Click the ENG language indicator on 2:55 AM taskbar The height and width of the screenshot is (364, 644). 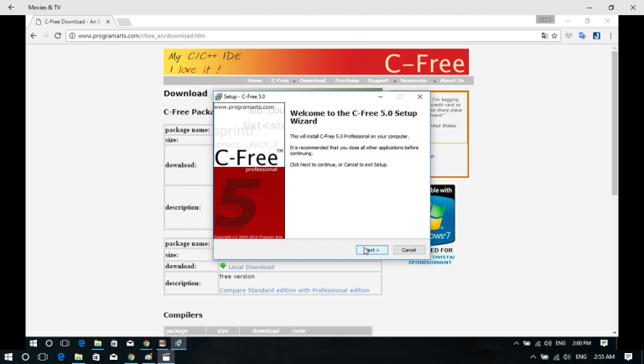coord(581,357)
